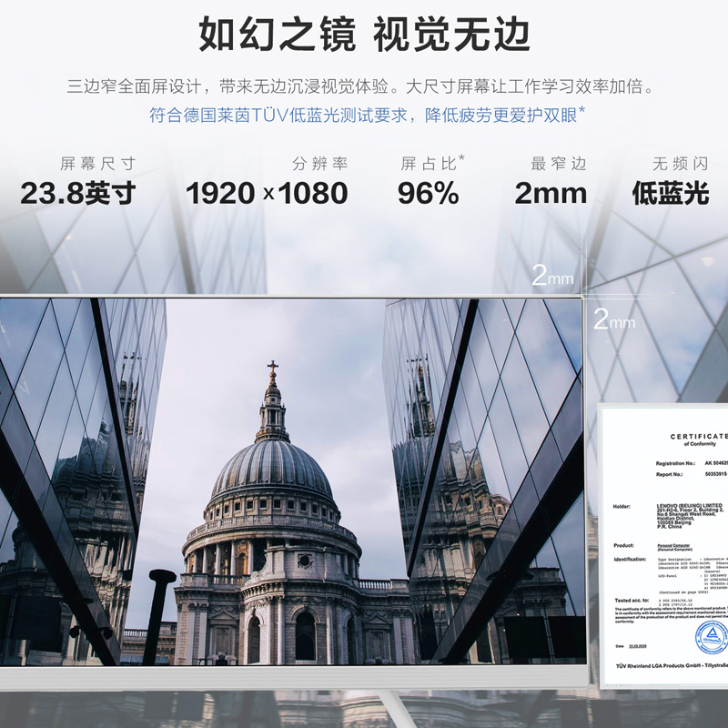Click the 分辨率 label
Image resolution: width=728 pixels, height=728 pixels.
[320, 164]
